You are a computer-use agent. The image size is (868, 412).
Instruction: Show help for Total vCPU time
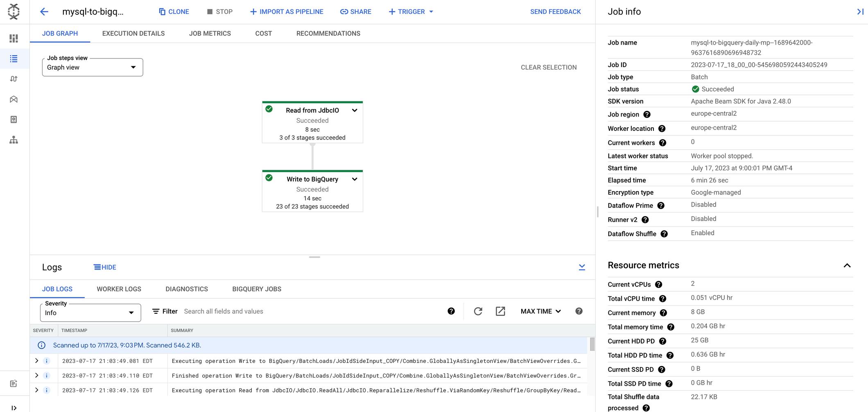(662, 299)
